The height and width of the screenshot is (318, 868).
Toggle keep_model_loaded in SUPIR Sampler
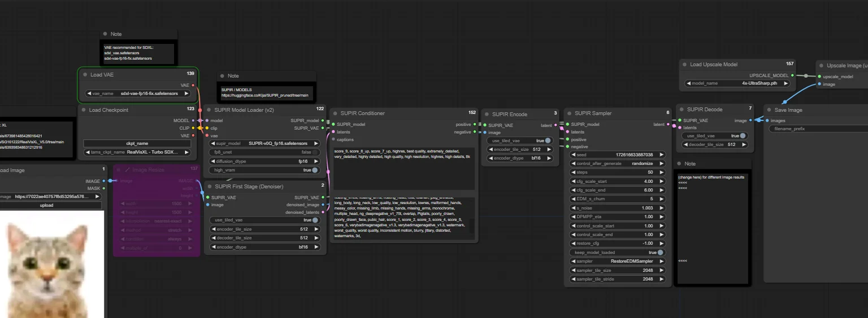(618, 252)
